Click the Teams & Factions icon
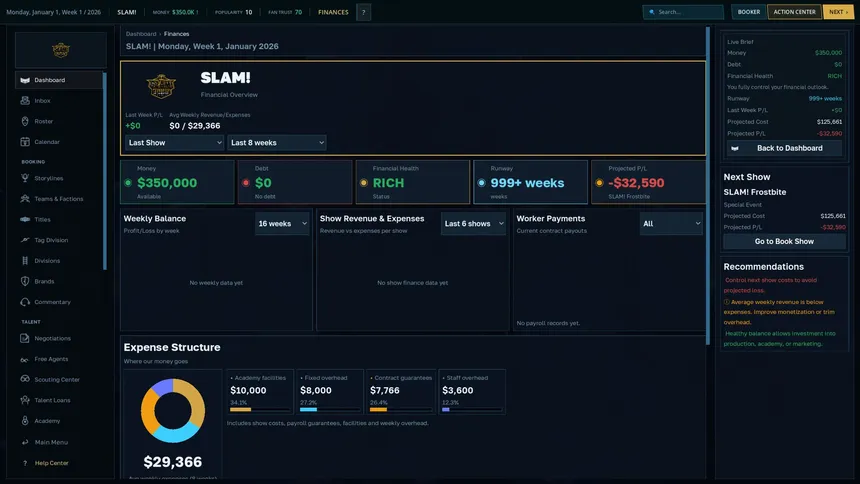Viewport: 860px width, 484px height. (25, 199)
